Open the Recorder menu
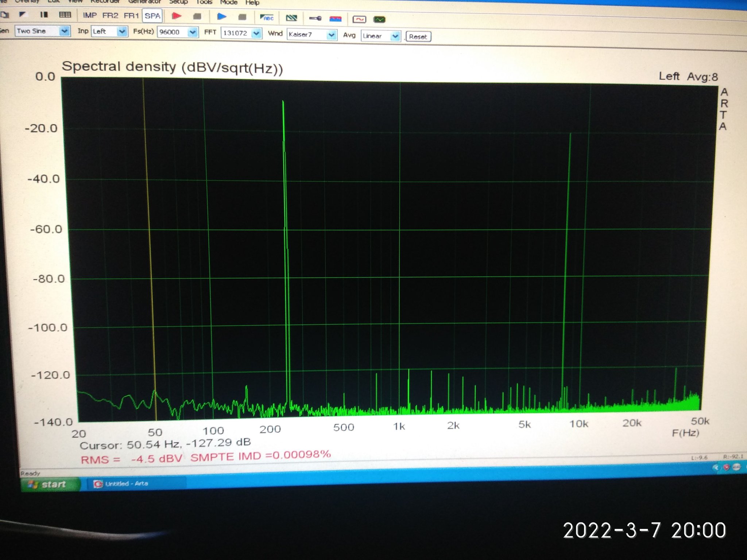Screen dimensions: 747x560 coord(105,1)
